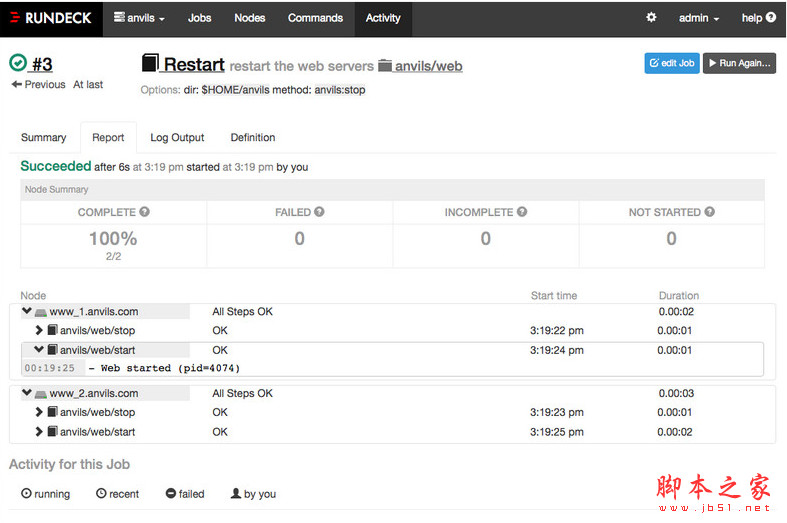Click book icon of www_2 anvils/web/start
This screenshot has height=523, width=787.
click(x=52, y=432)
